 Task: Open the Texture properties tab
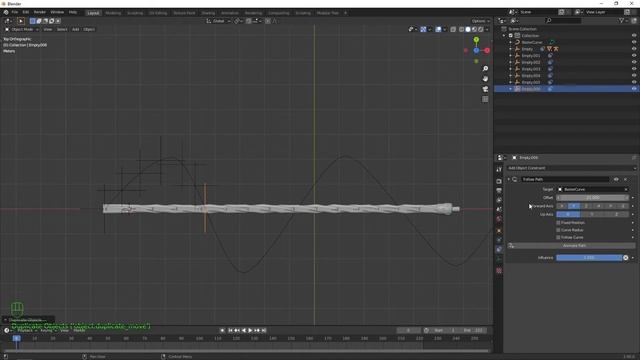tap(499, 270)
